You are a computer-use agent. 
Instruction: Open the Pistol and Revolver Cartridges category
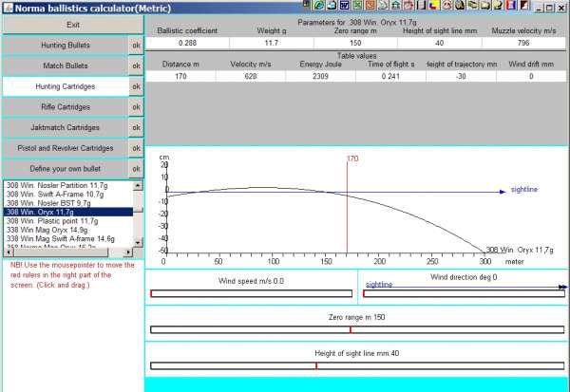[65, 148]
